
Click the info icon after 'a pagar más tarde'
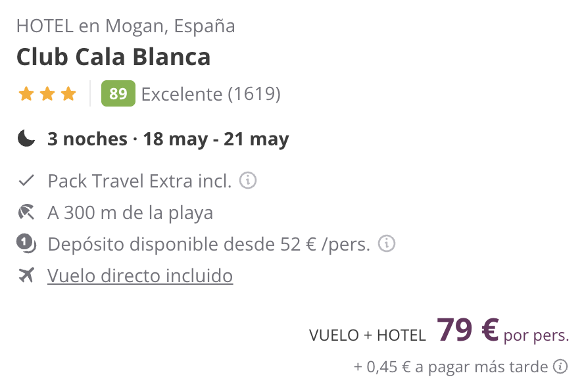(x=560, y=366)
